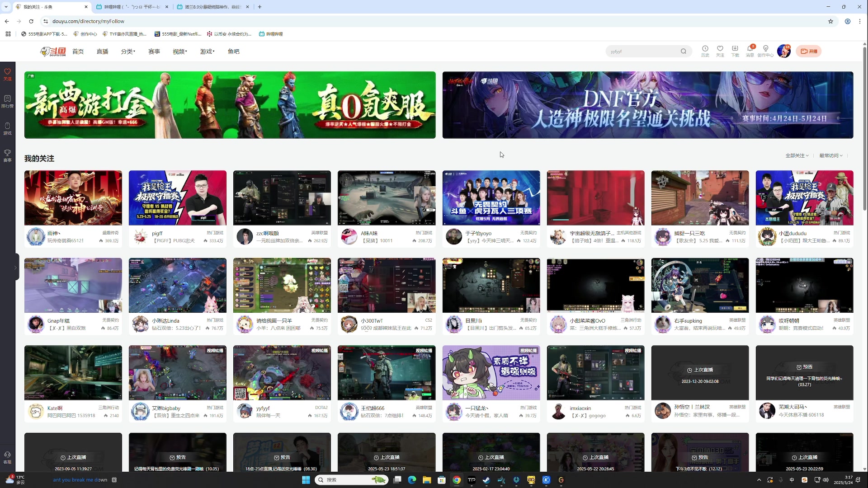This screenshot has height=488, width=868.
Task: Open yyfyyf stream thumbnail
Action: 282,373
